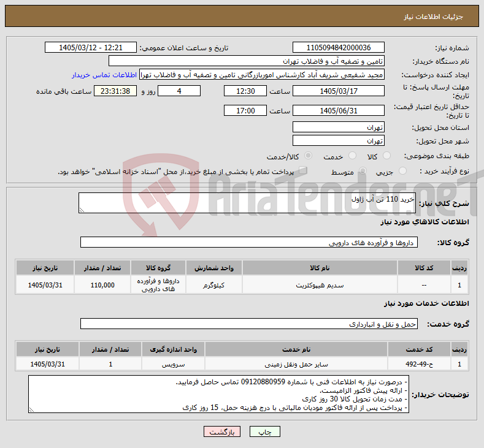Click the goods table تاریخ نیاز header
This screenshot has height=448, width=484.
[45, 268]
